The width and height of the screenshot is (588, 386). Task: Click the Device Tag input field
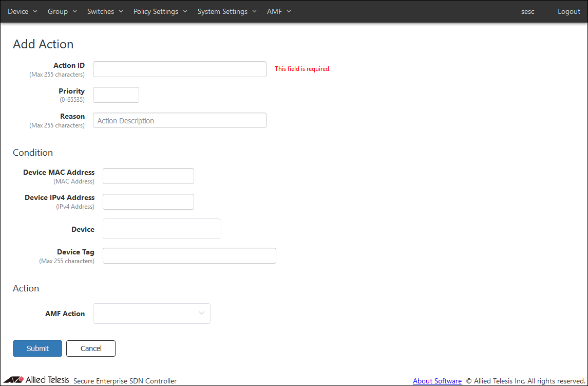(x=189, y=256)
